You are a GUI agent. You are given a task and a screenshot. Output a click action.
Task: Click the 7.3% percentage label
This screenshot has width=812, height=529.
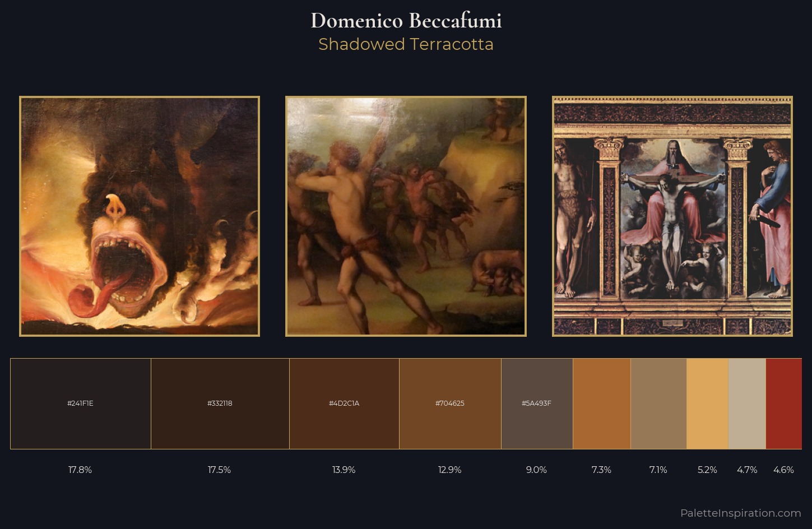click(x=601, y=470)
